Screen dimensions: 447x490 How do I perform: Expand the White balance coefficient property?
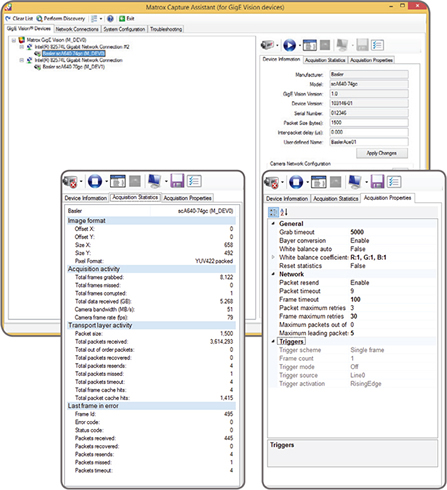(273, 257)
